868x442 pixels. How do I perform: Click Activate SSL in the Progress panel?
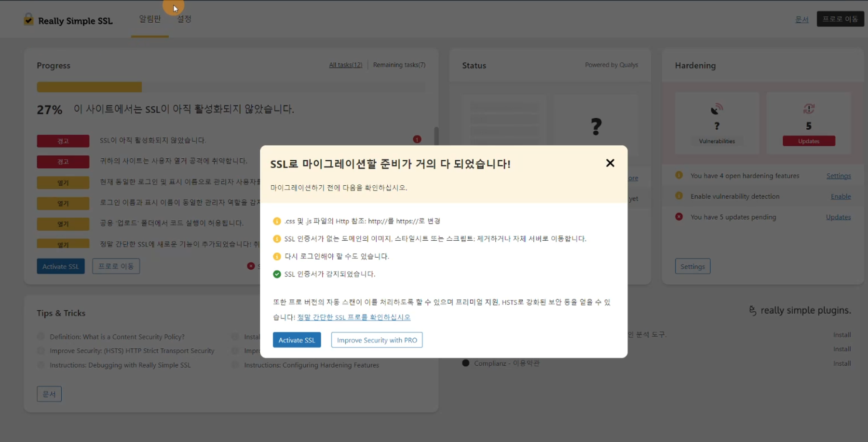tap(61, 266)
